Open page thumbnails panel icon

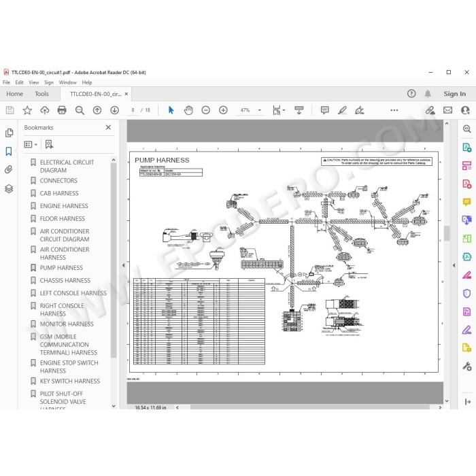[9, 133]
